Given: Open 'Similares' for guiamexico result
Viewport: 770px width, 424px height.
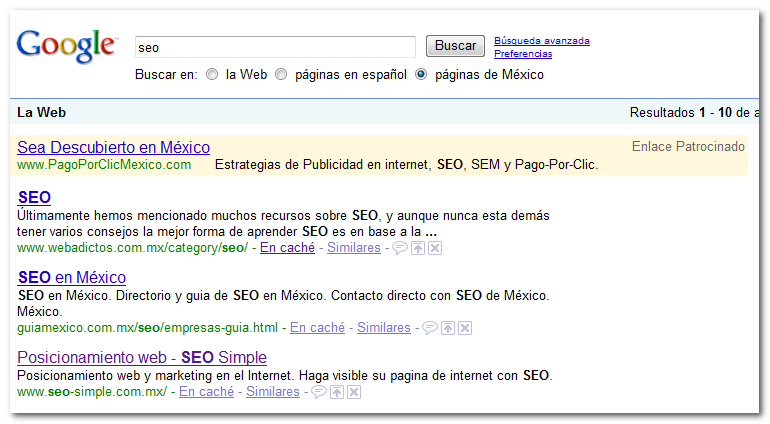Looking at the screenshot, I should tap(384, 328).
